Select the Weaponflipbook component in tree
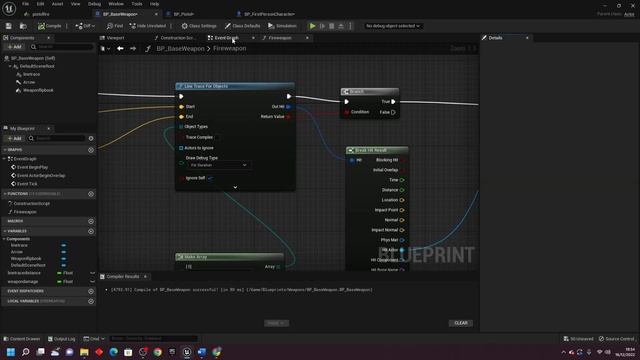This screenshot has height=360, width=640. click(38, 90)
